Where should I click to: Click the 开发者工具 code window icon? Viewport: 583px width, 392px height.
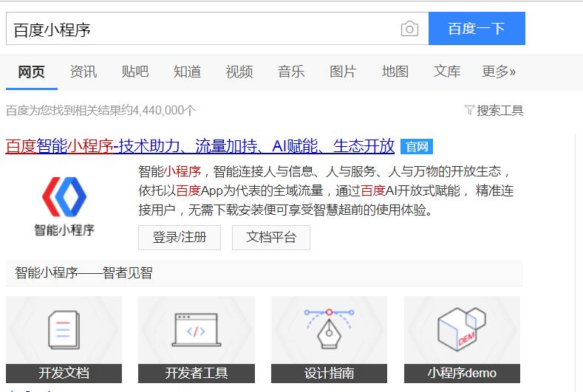point(197,330)
